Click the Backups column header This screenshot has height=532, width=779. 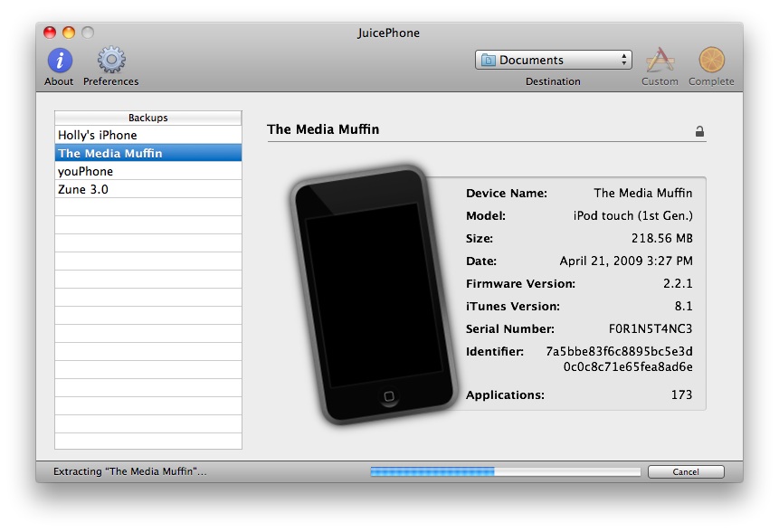pyautogui.click(x=148, y=118)
